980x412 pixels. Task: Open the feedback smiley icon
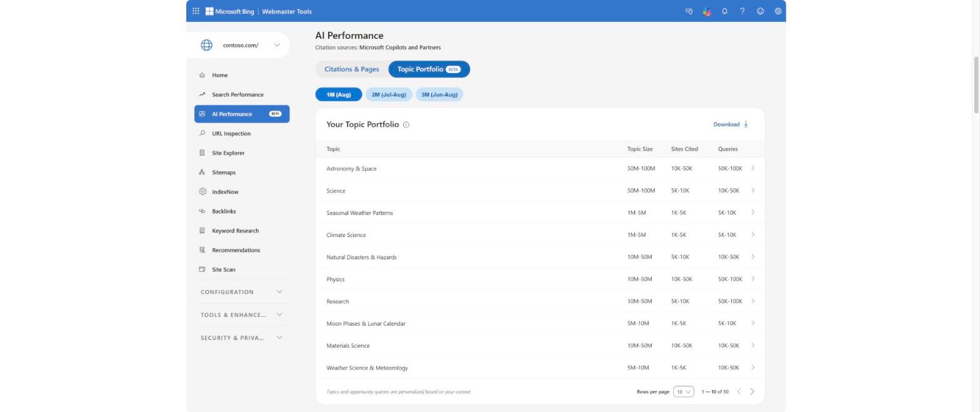pyautogui.click(x=760, y=11)
